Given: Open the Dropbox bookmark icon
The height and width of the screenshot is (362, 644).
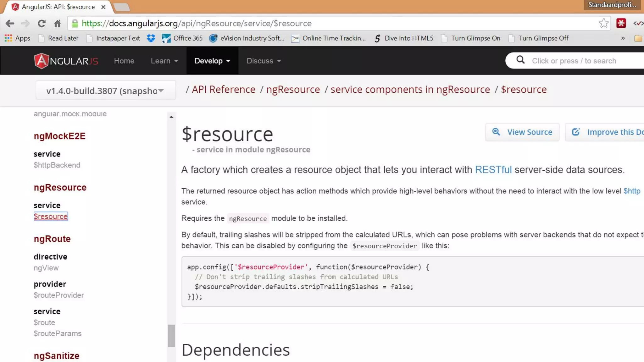Looking at the screenshot, I should coord(151,38).
